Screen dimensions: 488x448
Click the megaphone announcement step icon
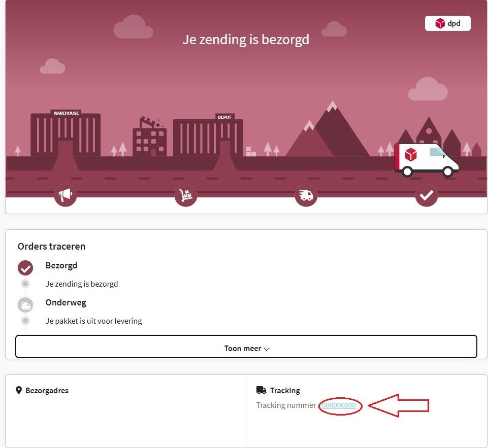pyautogui.click(x=66, y=195)
